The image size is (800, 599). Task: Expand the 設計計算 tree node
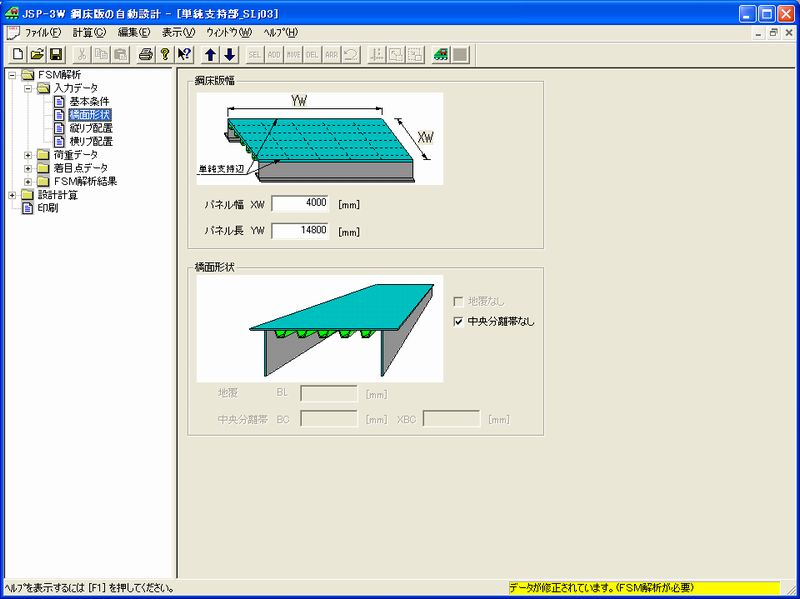(x=12, y=195)
